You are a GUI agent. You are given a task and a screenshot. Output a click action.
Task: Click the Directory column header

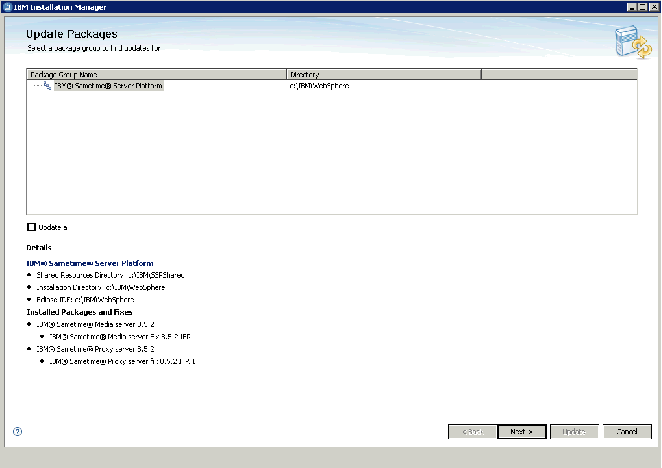pyautogui.click(x=383, y=74)
